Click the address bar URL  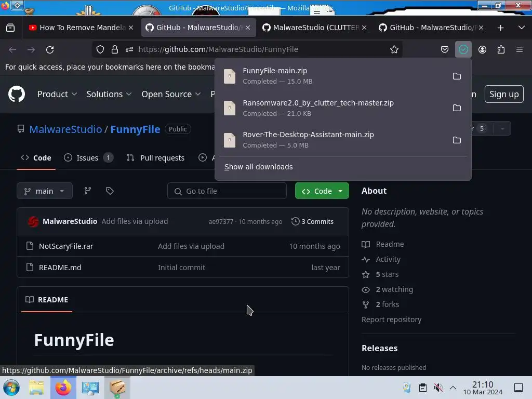coord(218,49)
